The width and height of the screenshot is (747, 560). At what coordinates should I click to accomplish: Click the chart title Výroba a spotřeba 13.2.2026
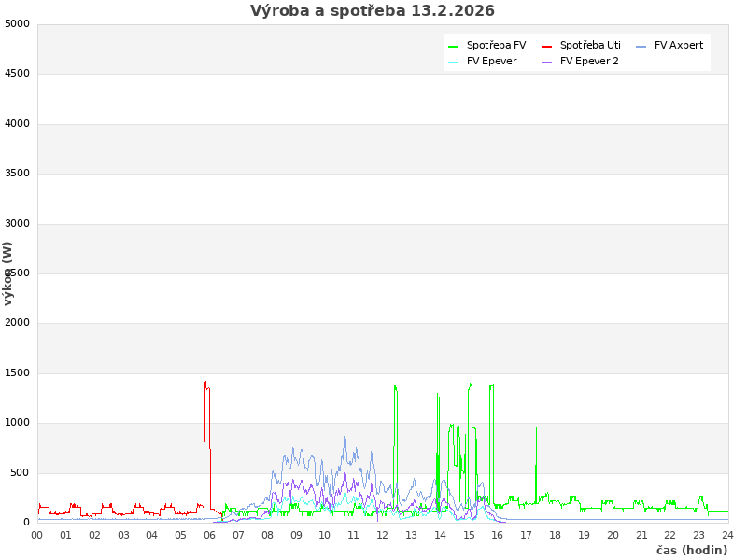coord(373,11)
